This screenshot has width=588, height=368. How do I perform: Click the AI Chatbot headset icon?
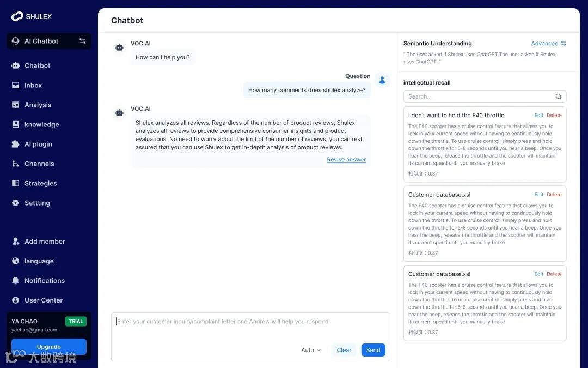[x=15, y=40]
